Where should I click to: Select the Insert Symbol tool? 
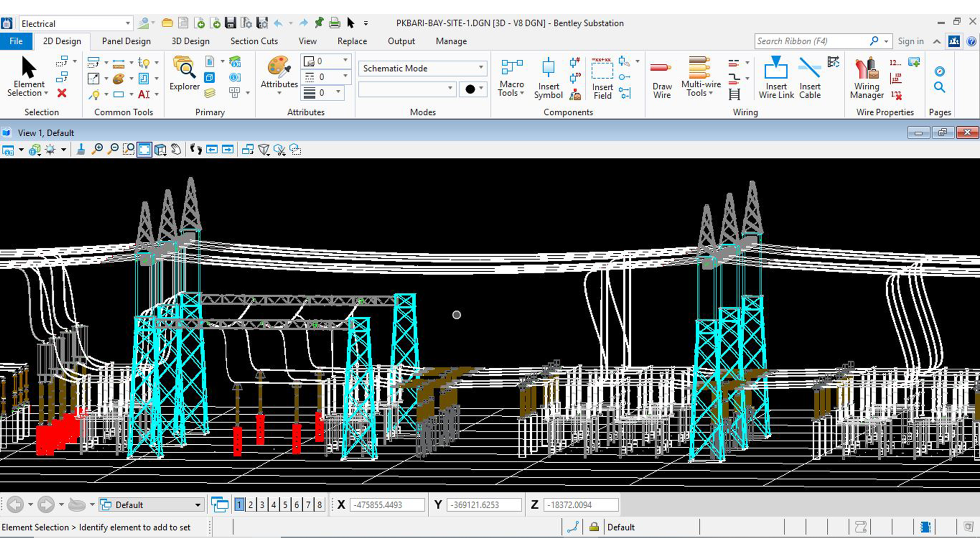[548, 78]
